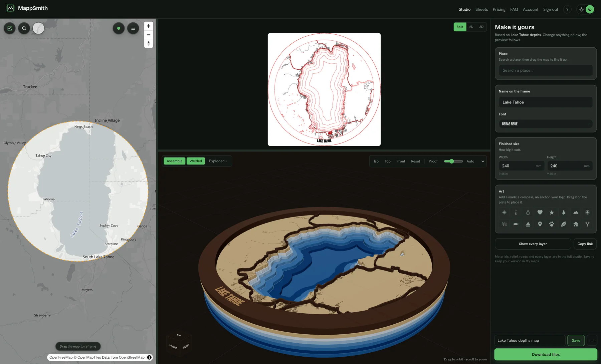Add the pine tree art mark
601x364 pixels.
564,213
